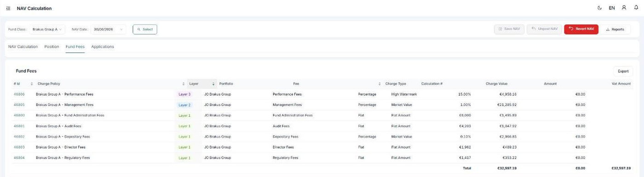644x177 pixels.
Task: Open fee record 46804
Action: pos(19,158)
